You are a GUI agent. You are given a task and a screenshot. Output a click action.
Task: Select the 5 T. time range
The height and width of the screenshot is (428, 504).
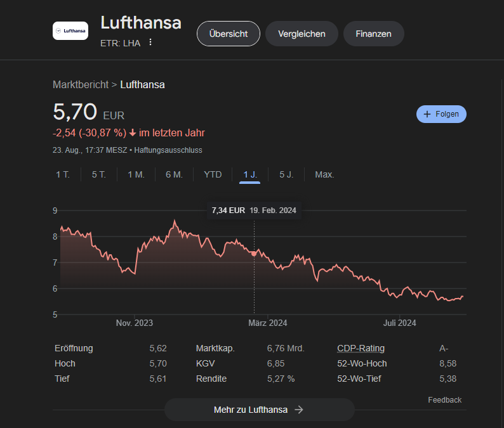(98, 174)
